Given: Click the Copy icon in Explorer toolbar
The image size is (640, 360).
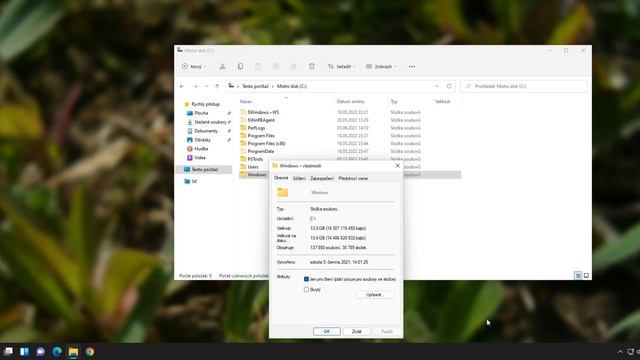Looking at the screenshot, I should click(240, 67).
